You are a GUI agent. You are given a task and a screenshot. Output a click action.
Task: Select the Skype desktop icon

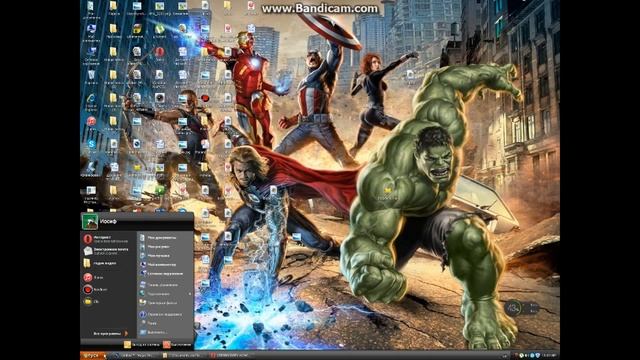91,144
